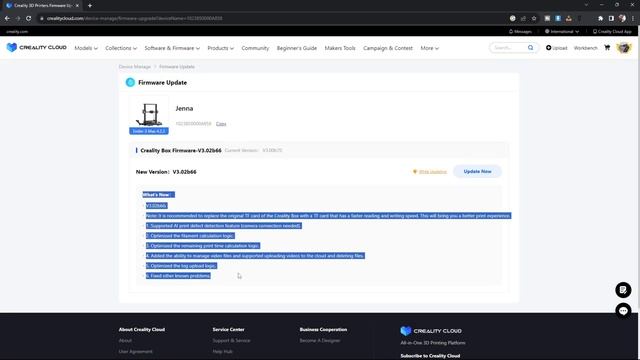Click the footer Become A Designer link
640x360 pixels.
[320, 340]
